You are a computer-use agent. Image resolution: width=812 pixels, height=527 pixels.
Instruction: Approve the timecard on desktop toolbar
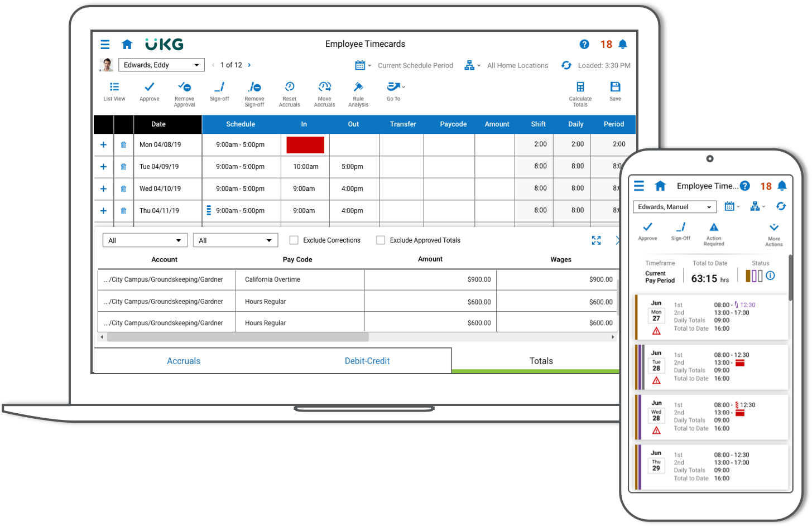click(149, 88)
